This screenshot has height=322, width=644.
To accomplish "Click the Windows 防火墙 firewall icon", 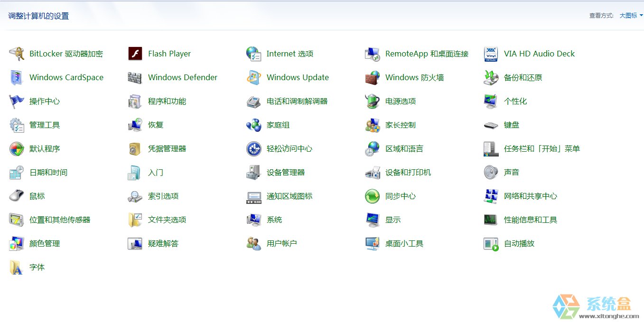I will [373, 78].
